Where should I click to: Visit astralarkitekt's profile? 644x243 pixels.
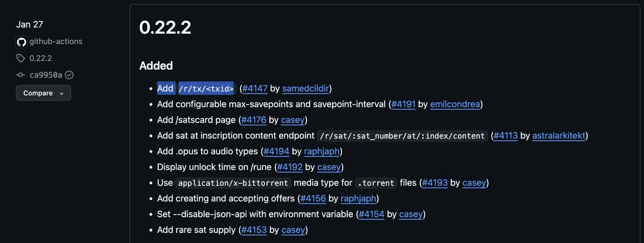559,136
